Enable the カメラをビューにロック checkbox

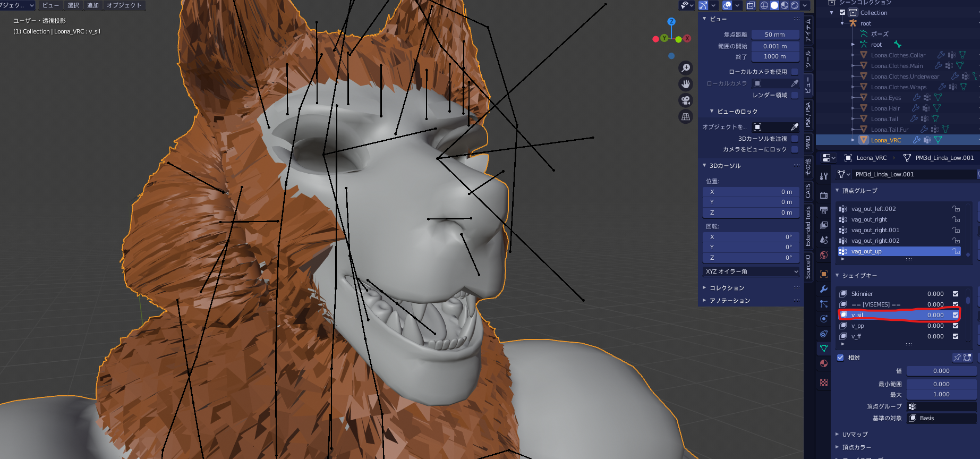click(795, 149)
